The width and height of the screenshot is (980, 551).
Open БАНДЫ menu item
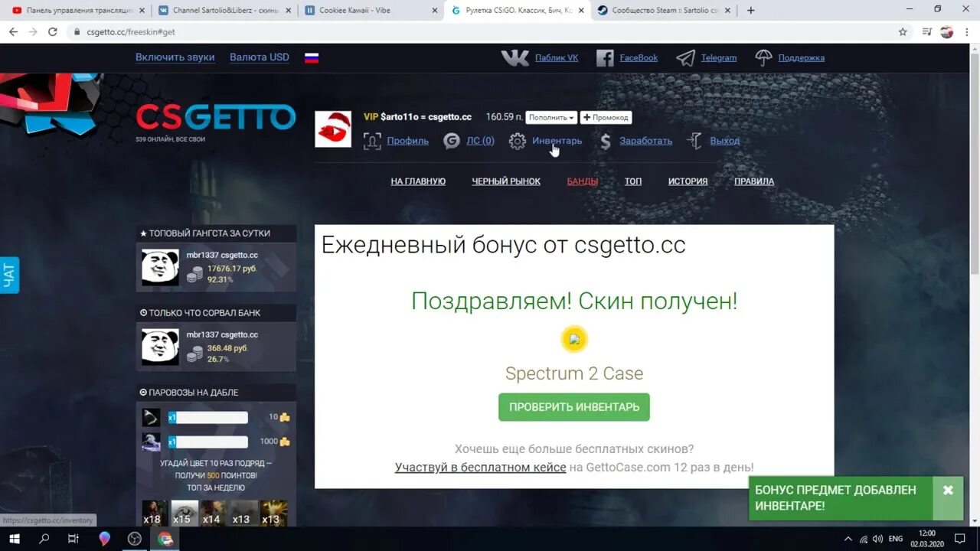click(583, 181)
